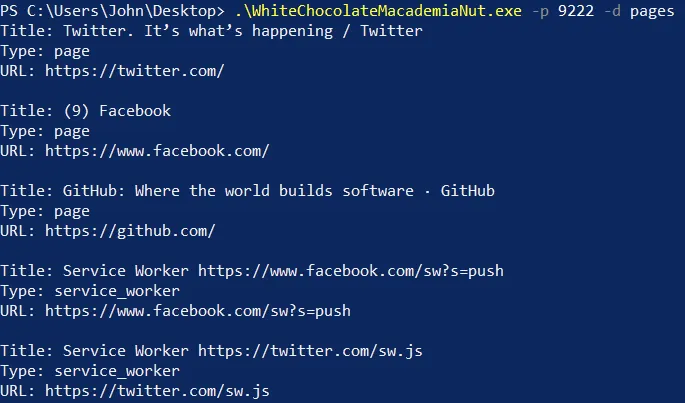The width and height of the screenshot is (685, 403).
Task: Click the https://github.com/ URL
Action: (130, 231)
